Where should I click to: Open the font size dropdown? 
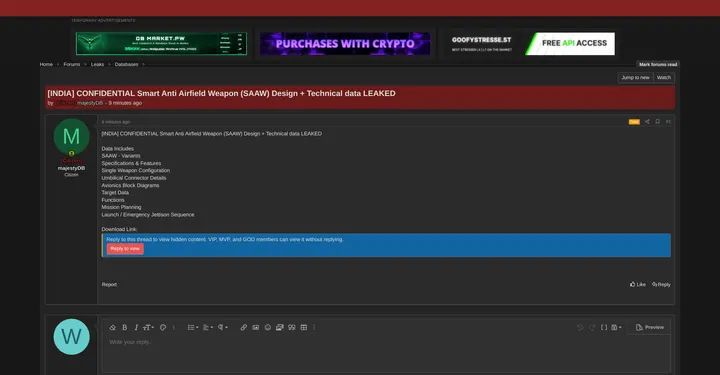pos(148,327)
